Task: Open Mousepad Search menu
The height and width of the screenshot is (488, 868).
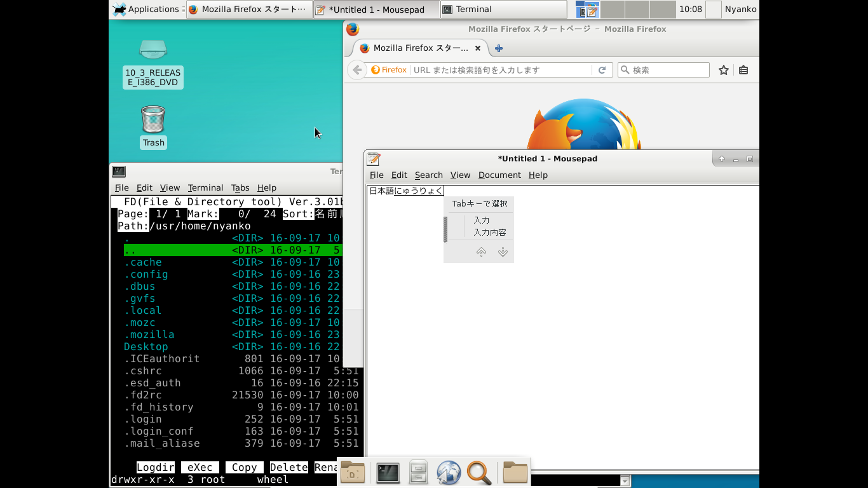Action: pos(429,175)
